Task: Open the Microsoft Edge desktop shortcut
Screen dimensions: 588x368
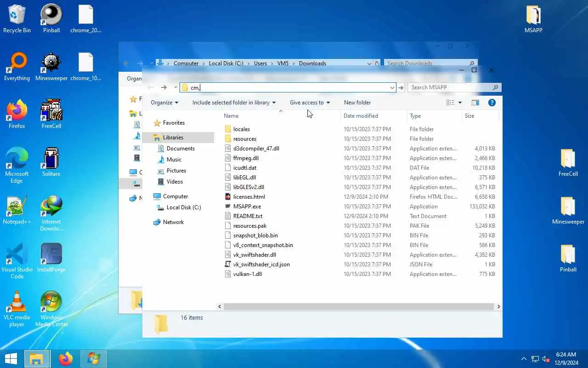Action: [17, 166]
